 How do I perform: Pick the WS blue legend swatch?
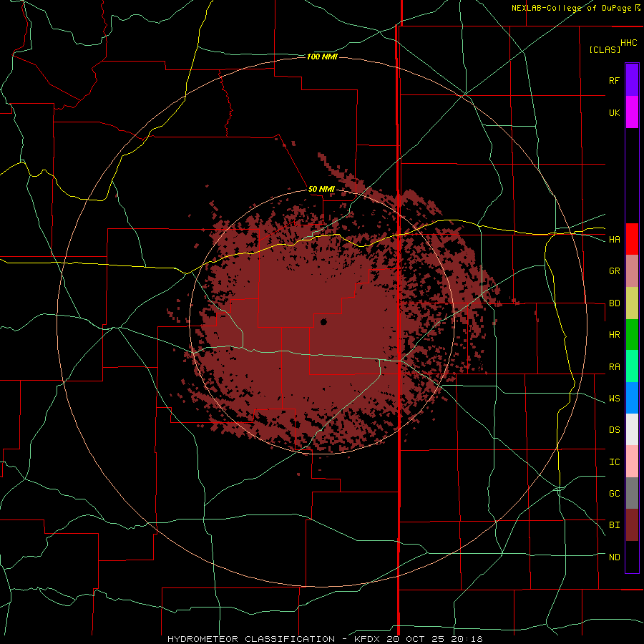click(632, 398)
